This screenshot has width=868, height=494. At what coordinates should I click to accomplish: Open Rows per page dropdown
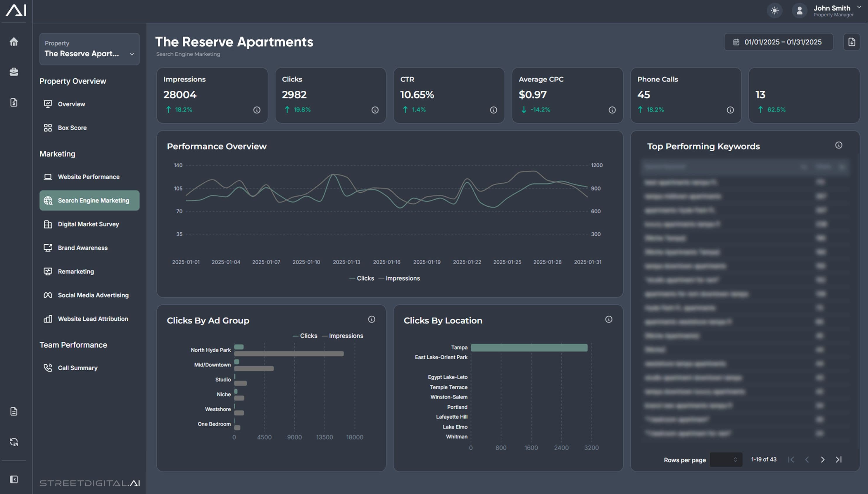point(726,460)
